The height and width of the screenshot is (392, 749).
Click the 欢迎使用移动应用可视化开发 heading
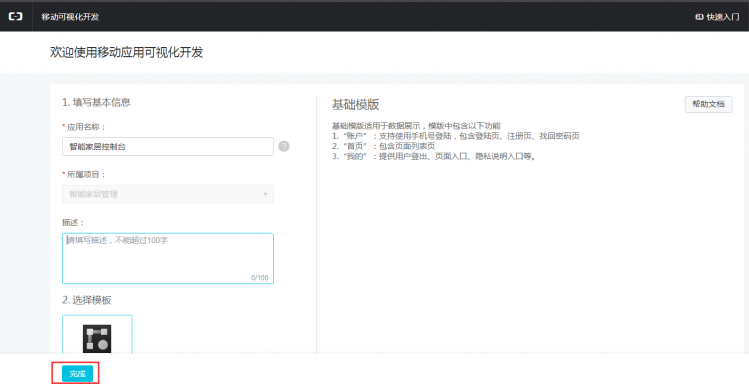tap(127, 52)
